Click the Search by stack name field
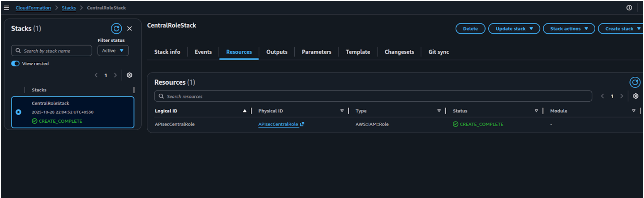Image resolution: width=644 pixels, height=198 pixels. pos(52,50)
